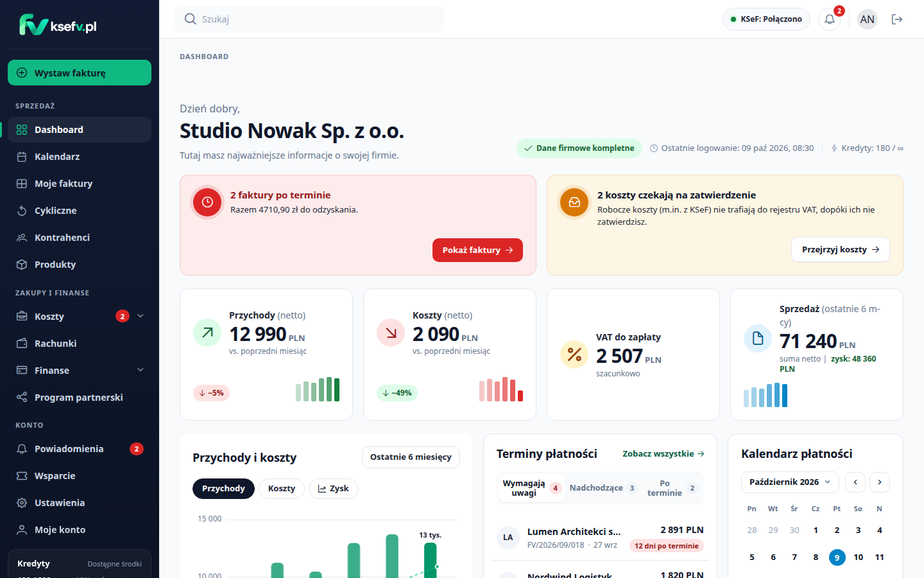Click the Pokaż faktury button
This screenshot has height=578, width=924.
(x=477, y=250)
